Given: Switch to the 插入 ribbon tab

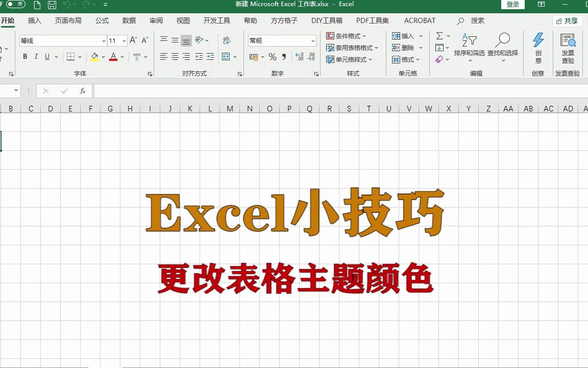Looking at the screenshot, I should [34, 20].
